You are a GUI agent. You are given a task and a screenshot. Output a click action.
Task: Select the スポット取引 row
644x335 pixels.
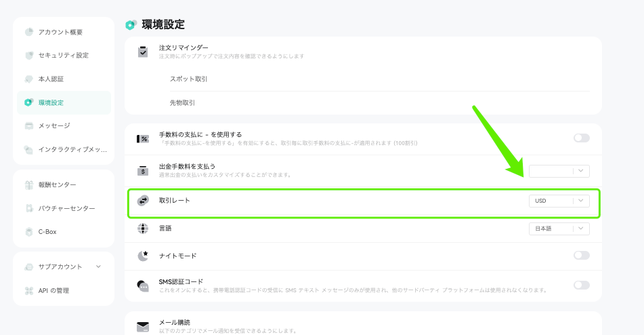[379, 79]
